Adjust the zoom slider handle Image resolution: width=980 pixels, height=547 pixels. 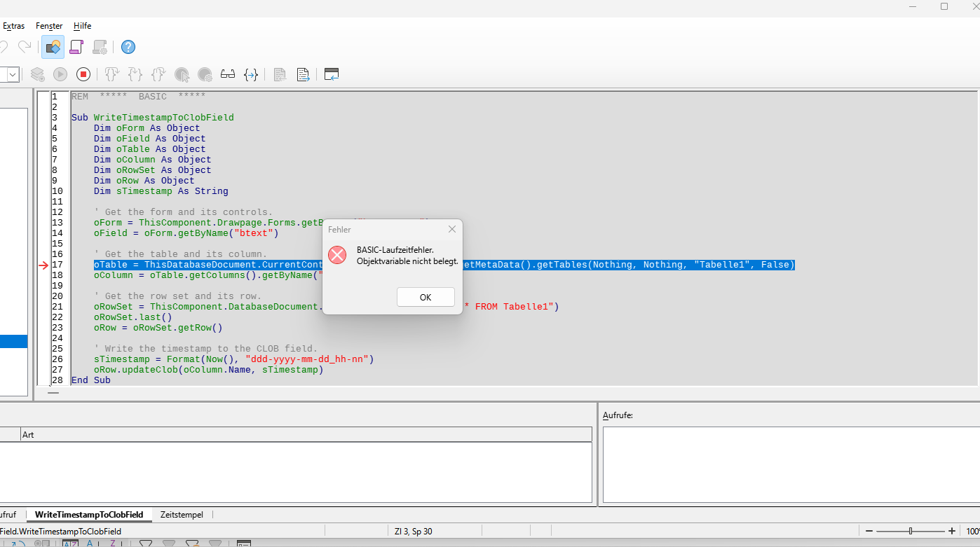pyautogui.click(x=911, y=531)
